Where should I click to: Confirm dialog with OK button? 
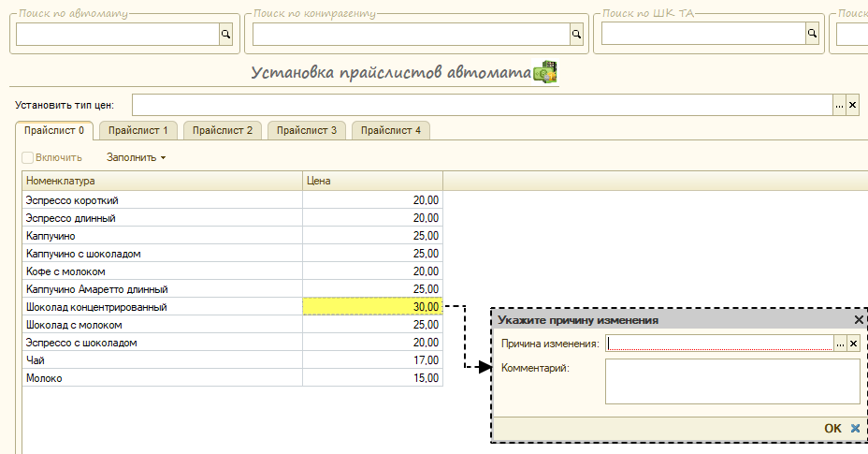[x=832, y=428]
